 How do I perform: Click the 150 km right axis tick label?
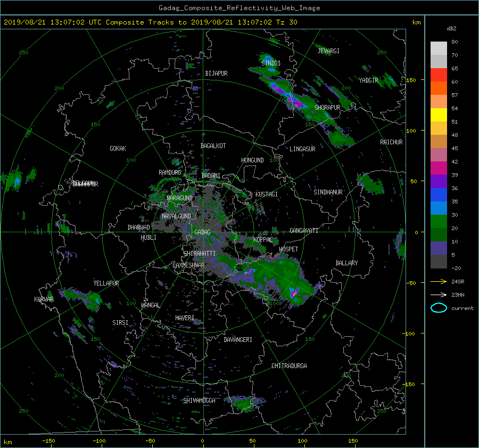coord(411,80)
